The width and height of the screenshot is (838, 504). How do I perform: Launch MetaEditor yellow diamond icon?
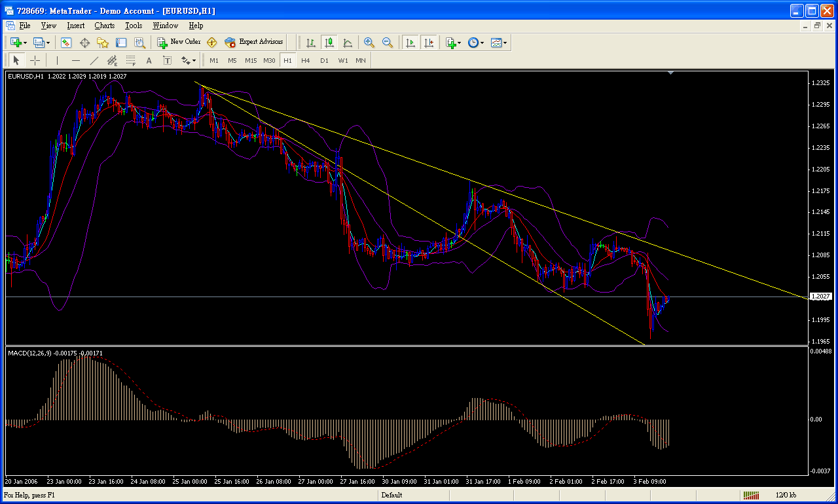click(211, 43)
